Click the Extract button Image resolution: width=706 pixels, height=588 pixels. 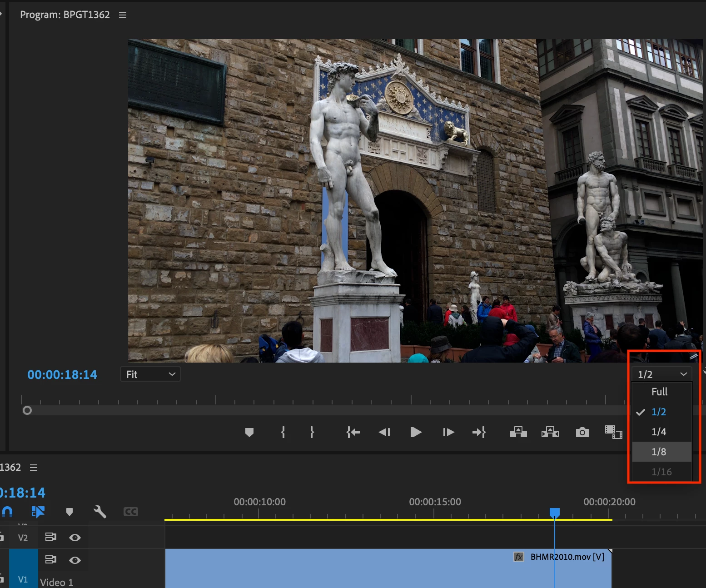point(550,432)
